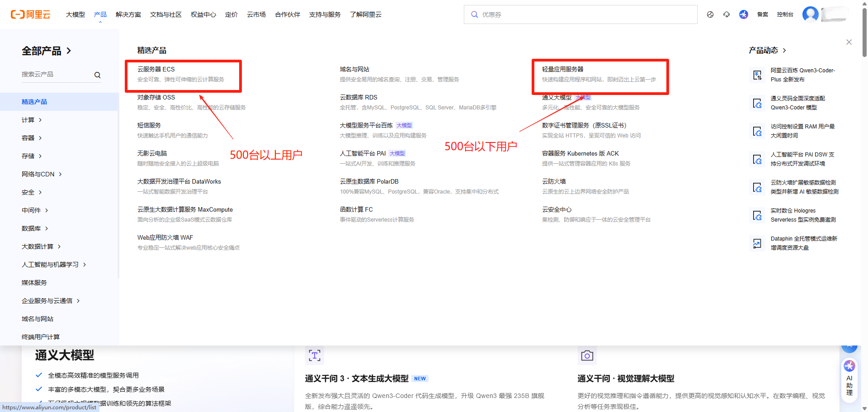
Task: Expand the 存储 category chevron
Action: pos(40,156)
